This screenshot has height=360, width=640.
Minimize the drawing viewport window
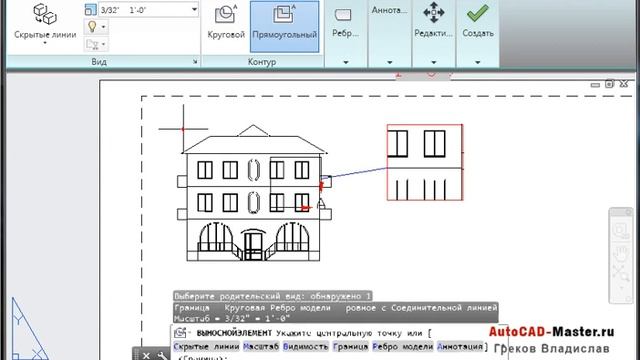pyautogui.click(x=595, y=84)
